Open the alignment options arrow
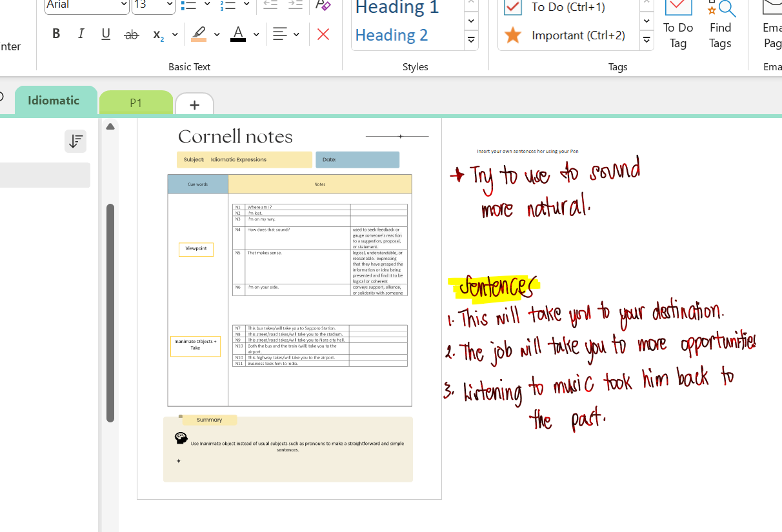The height and width of the screenshot is (532, 782). tap(296, 34)
